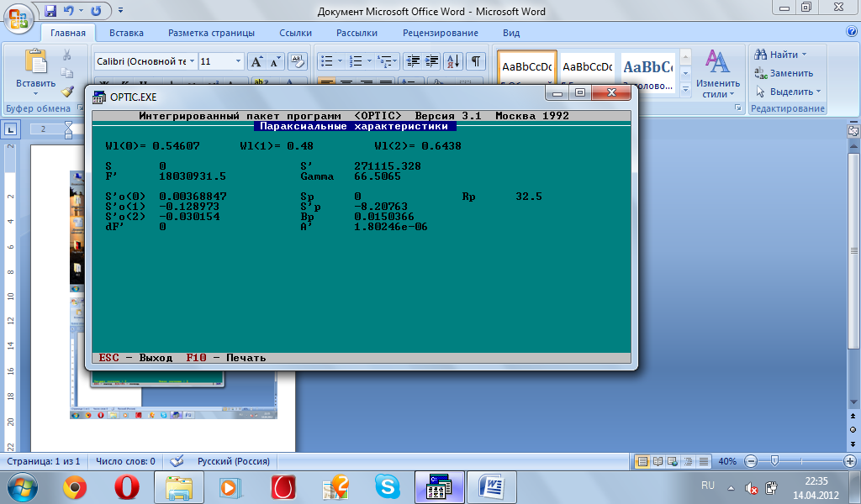This screenshot has width=861, height=504.
Task: Click the muted volume tray icon
Action: [x=751, y=487]
